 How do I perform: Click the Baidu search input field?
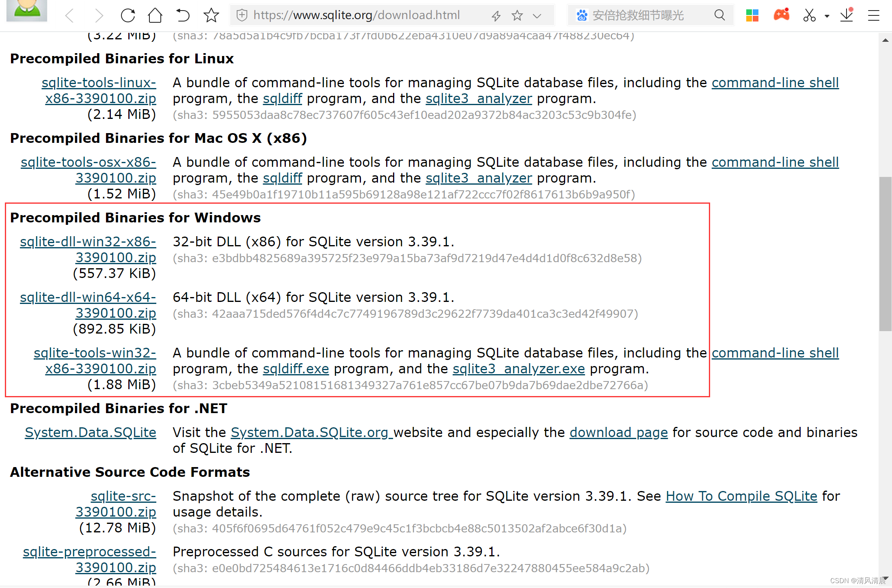(x=646, y=15)
